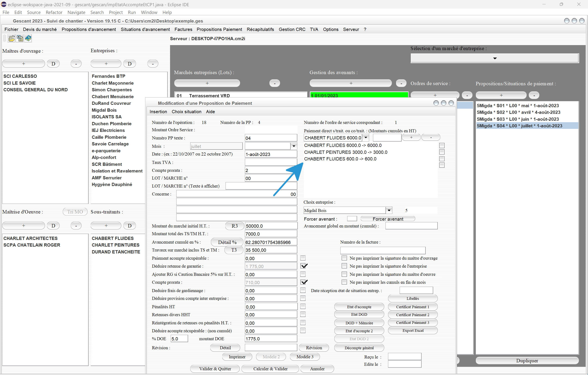Screen dimensions: 588x375
Task: Click the Taux TVA input field
Action: pos(271,162)
